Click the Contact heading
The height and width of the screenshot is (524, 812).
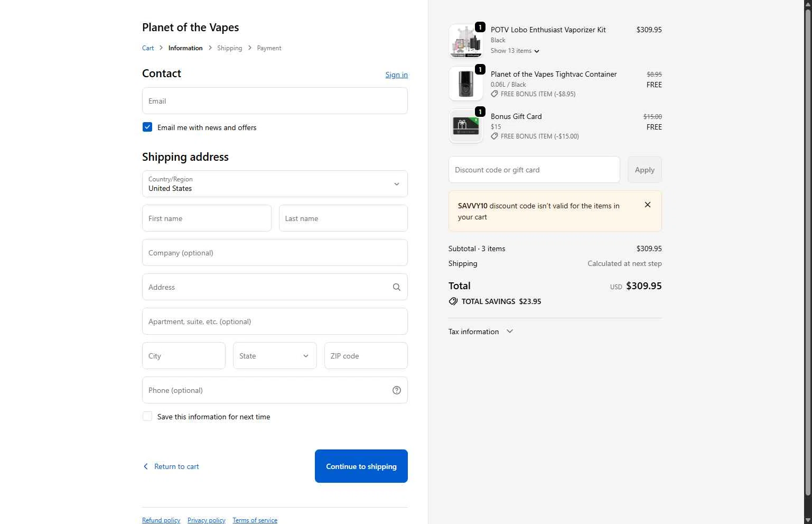pyautogui.click(x=162, y=73)
